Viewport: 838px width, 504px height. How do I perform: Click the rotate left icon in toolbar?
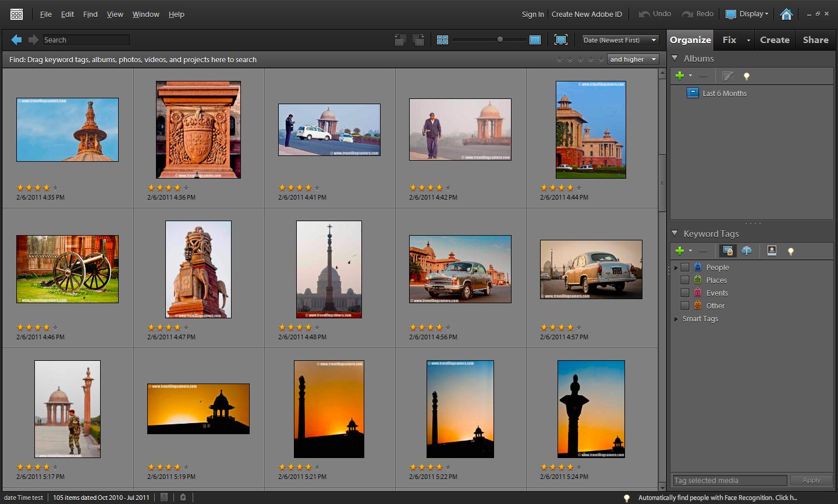(x=400, y=40)
